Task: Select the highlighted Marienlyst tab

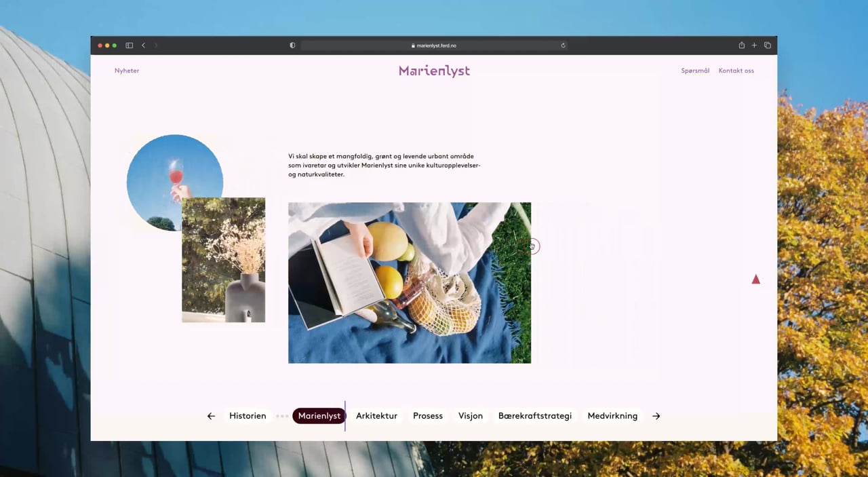Action: [x=319, y=416]
